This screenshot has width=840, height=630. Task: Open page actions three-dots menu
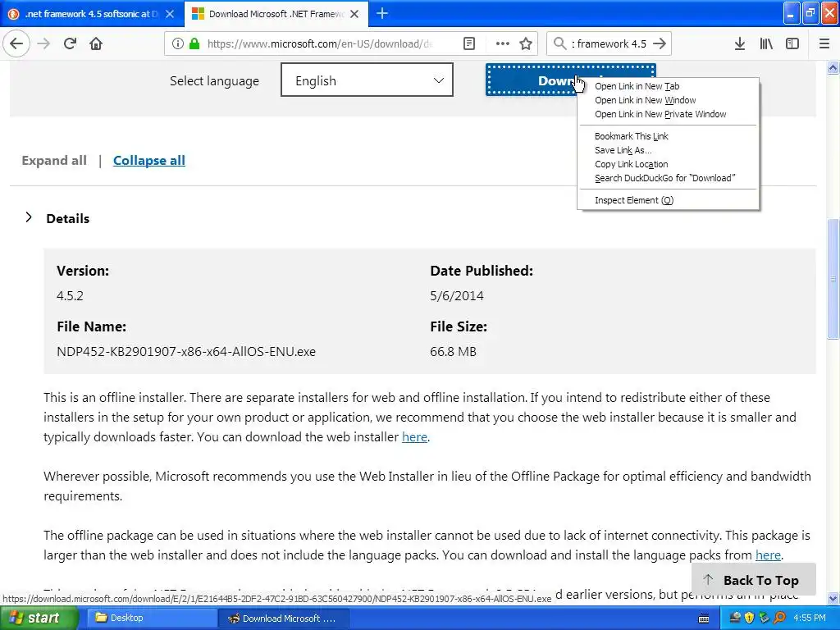coord(503,43)
